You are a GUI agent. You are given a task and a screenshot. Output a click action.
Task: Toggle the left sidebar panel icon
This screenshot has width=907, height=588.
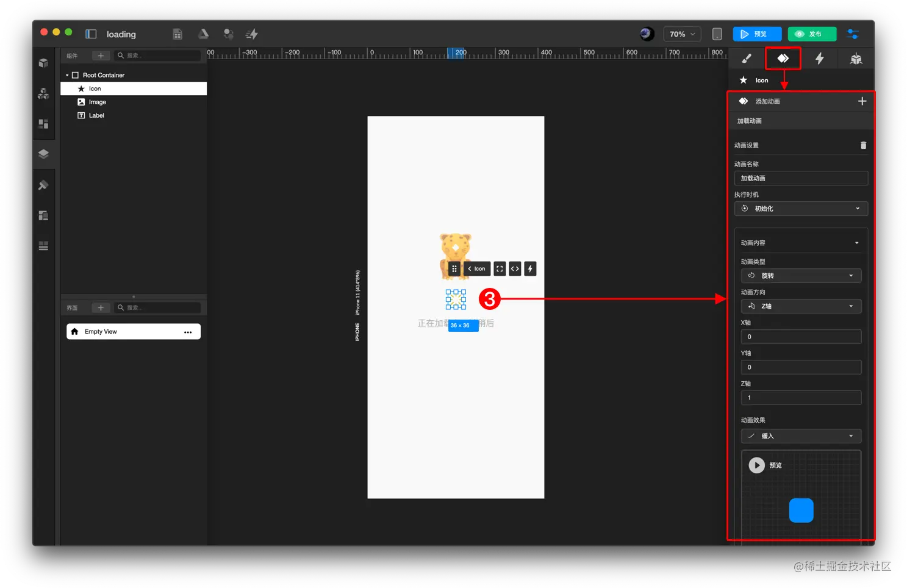pyautogui.click(x=91, y=34)
